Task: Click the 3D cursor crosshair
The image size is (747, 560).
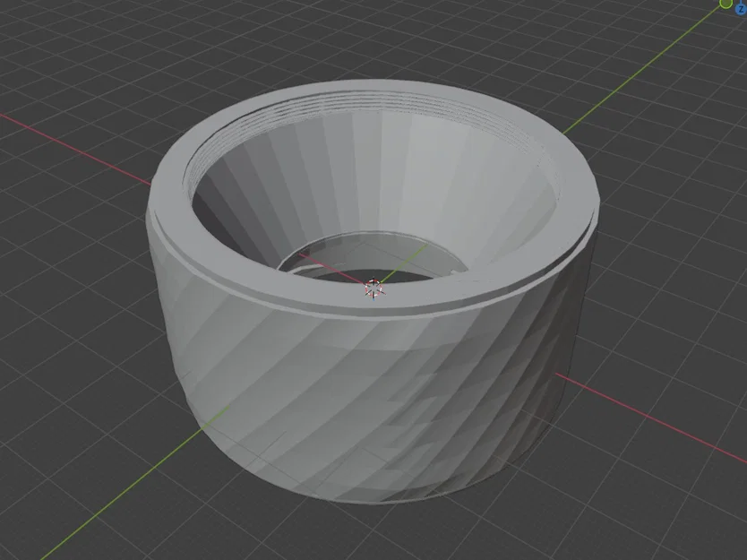Action: tap(373, 289)
